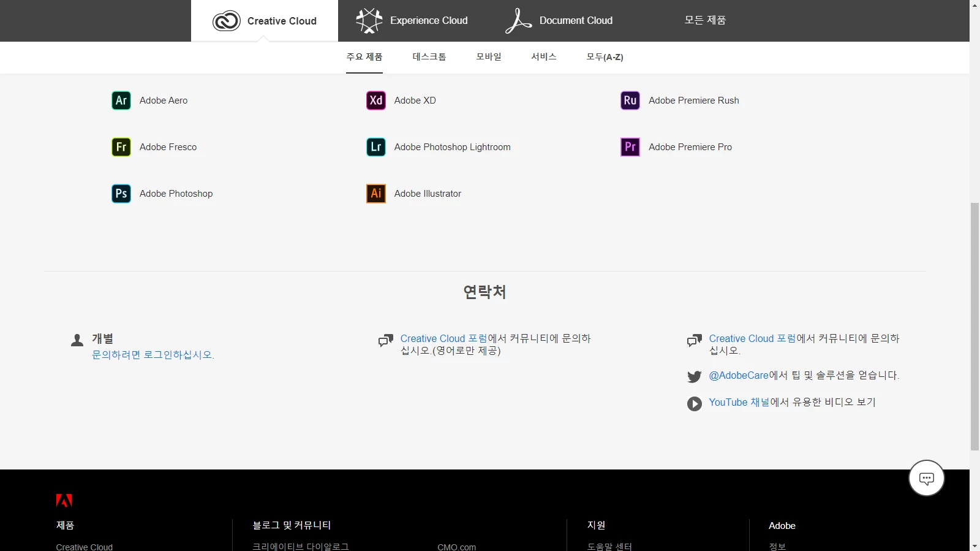Click the scrollbar up arrow

974,5
